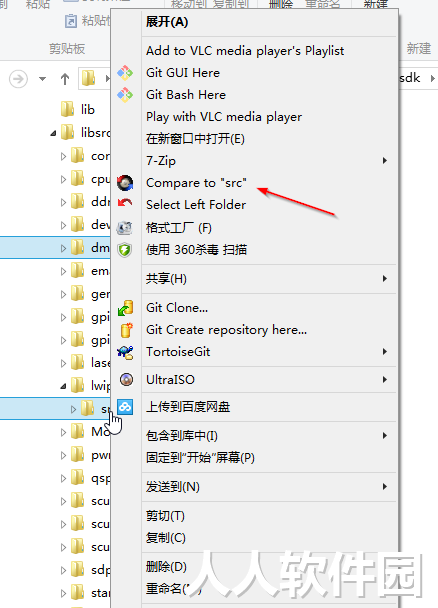Choose 复制(C) from context menu
This screenshot has width=438, height=608.
tap(166, 538)
